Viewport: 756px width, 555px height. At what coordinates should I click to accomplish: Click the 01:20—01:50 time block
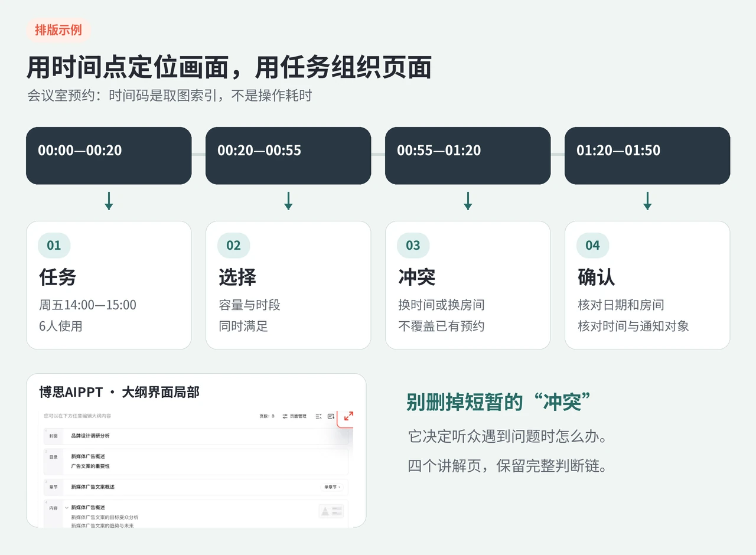click(647, 156)
